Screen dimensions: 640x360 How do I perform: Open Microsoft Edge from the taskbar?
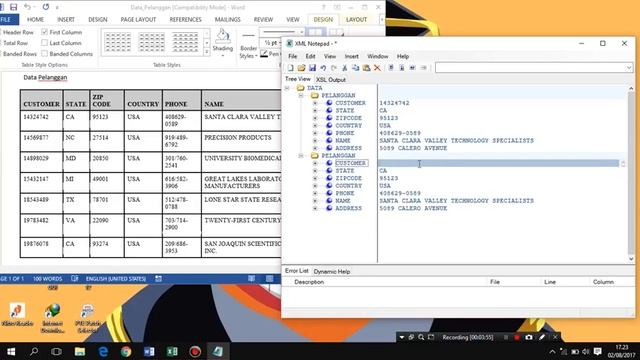pos(103,351)
